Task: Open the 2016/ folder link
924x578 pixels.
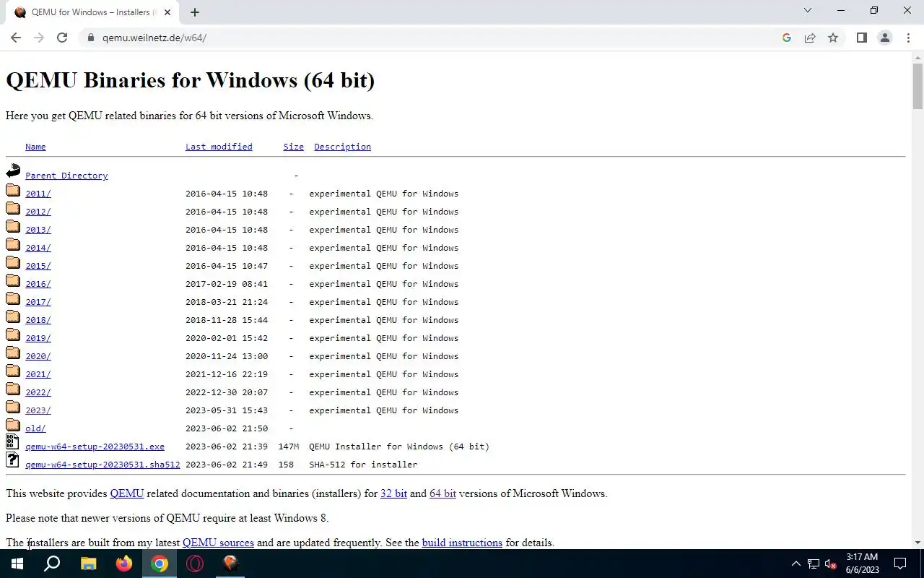Action: tap(38, 284)
